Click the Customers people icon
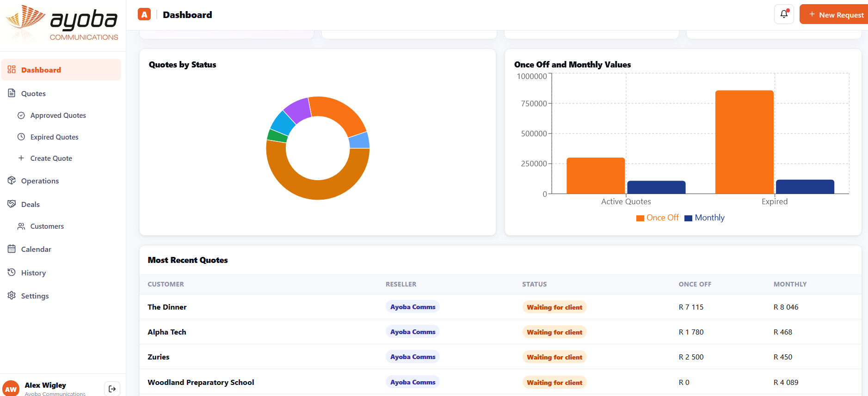 coord(21,226)
